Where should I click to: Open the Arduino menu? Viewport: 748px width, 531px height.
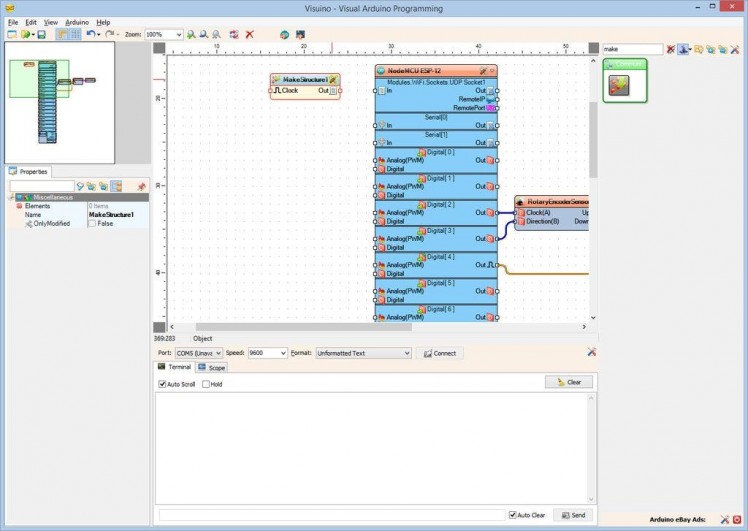click(x=77, y=21)
